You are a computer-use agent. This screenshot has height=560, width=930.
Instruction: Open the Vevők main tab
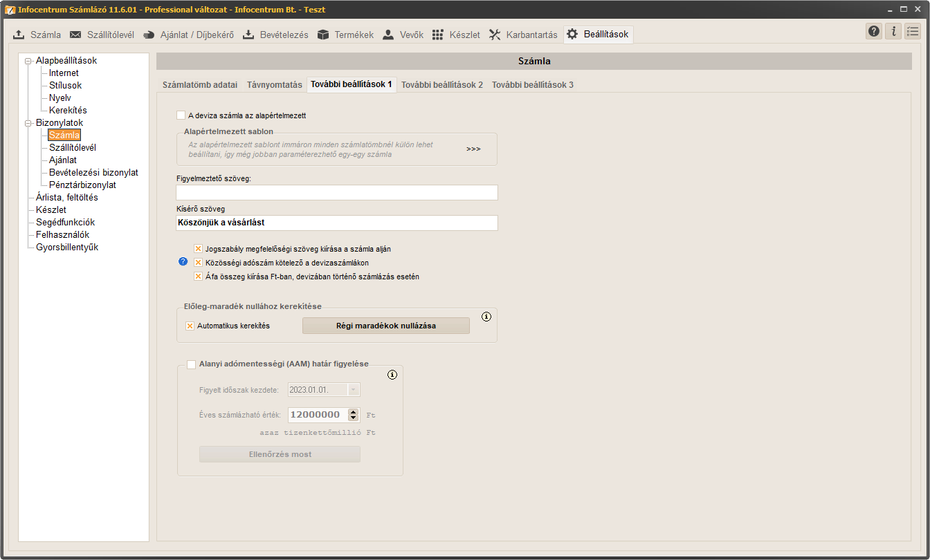point(403,35)
